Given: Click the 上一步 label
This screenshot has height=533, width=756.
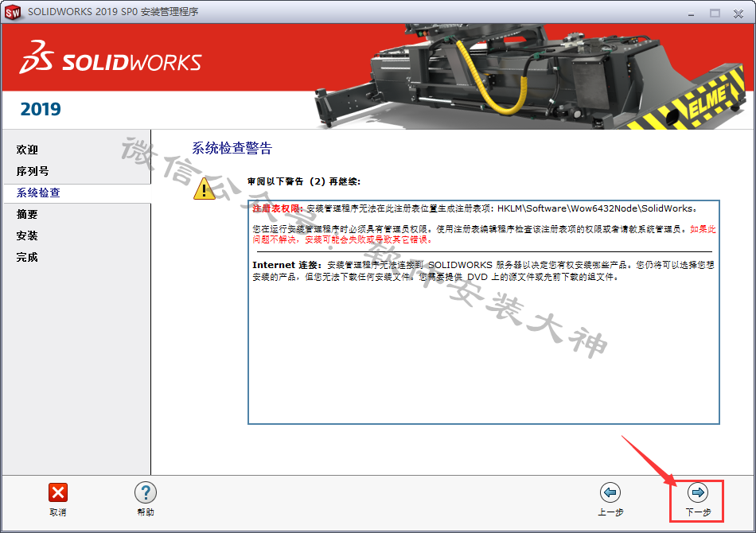Looking at the screenshot, I should pos(610,512).
